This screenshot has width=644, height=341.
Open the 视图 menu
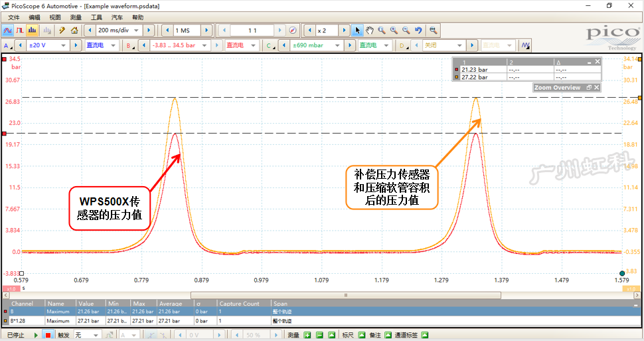55,17
